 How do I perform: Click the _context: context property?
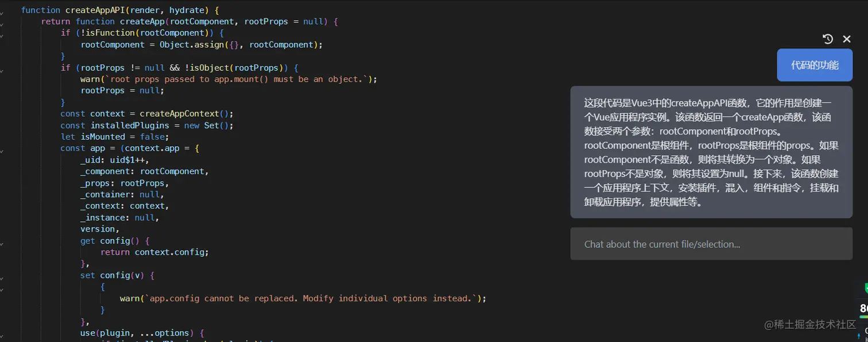point(125,206)
